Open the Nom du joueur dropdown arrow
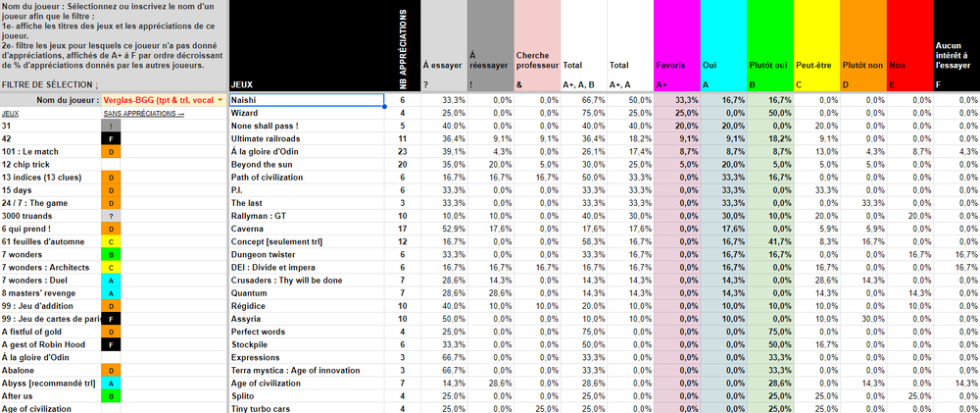This screenshot has width=980, height=413. click(220, 100)
